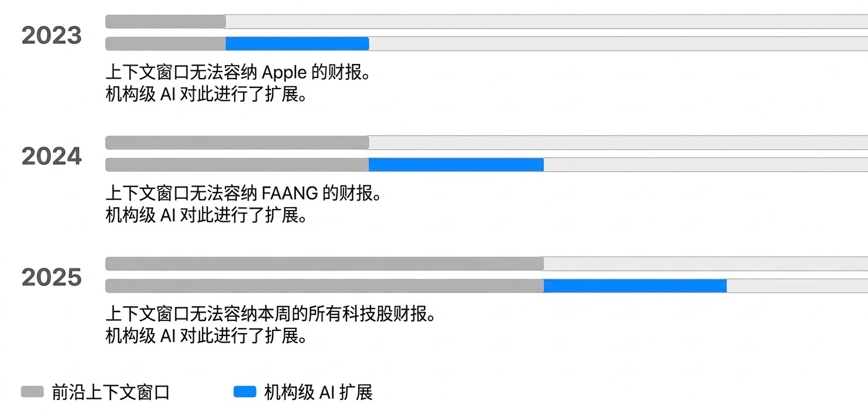Viewport: 868px width, 413px height.
Task: Click the blue segment in the 2024 bar
Action: point(456,165)
